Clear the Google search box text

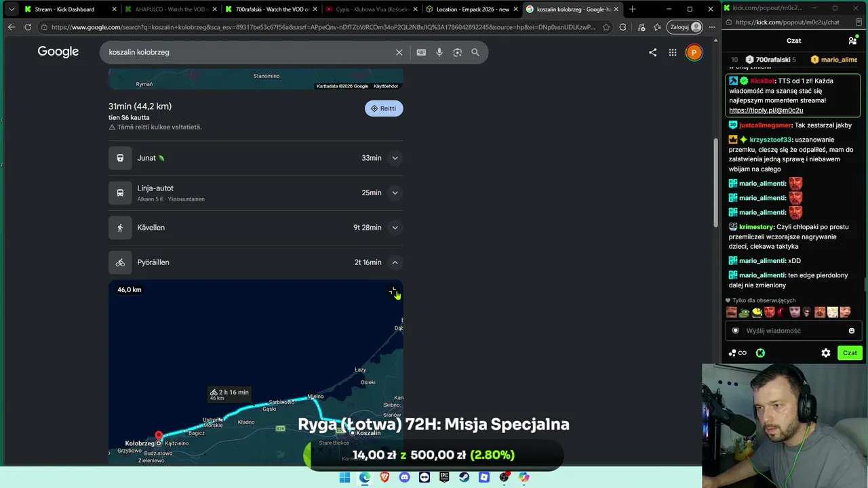399,52
